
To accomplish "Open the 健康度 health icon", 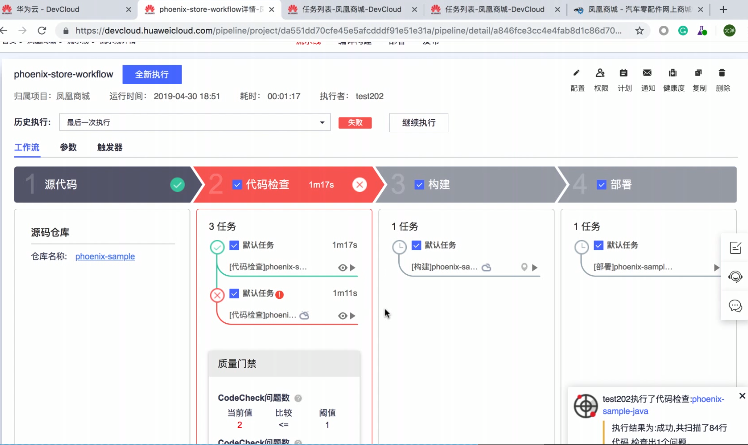I will coord(673,73).
